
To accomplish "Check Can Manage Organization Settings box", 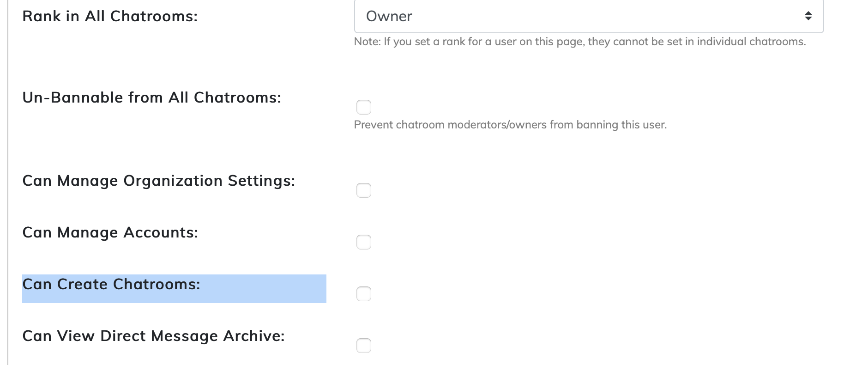I will pyautogui.click(x=364, y=190).
